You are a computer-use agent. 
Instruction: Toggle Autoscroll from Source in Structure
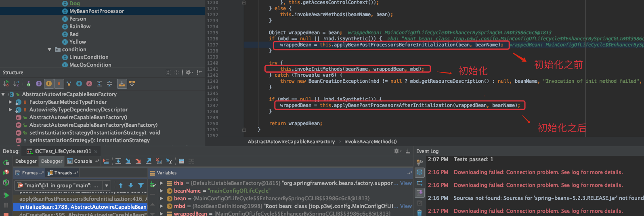click(x=132, y=84)
